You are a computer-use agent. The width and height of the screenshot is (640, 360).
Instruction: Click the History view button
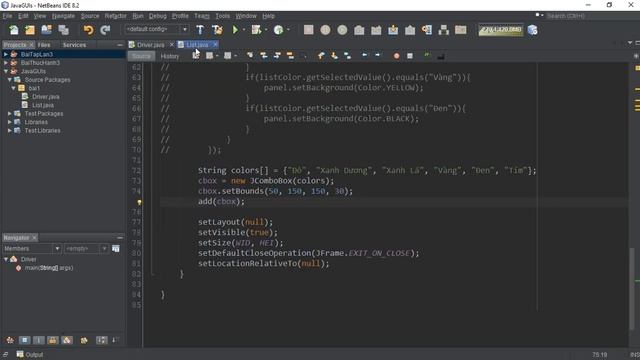point(170,56)
